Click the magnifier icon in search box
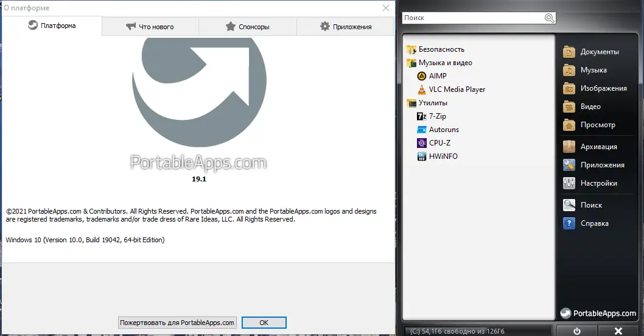Screen dimensions: 644x336 click(x=550, y=18)
